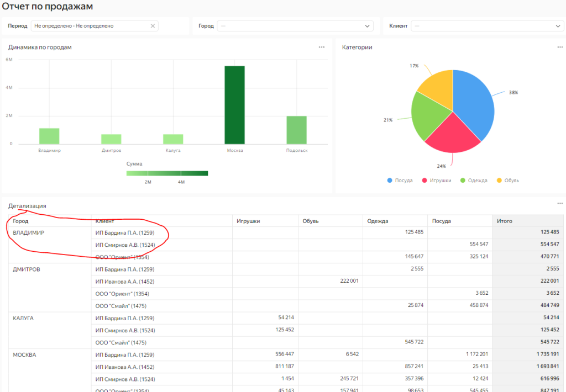Click the Подольск bar in the chart
Image resolution: width=566 pixels, height=392 pixels.
coord(297,130)
